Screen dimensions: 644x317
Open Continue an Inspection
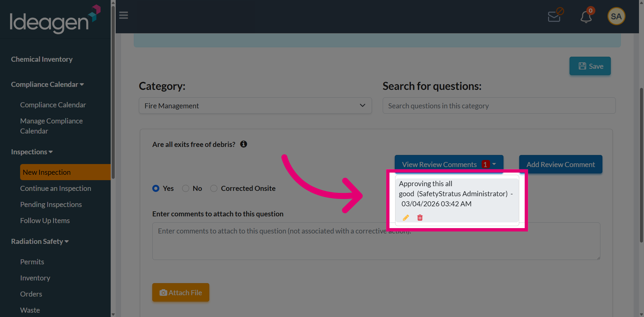point(56,189)
